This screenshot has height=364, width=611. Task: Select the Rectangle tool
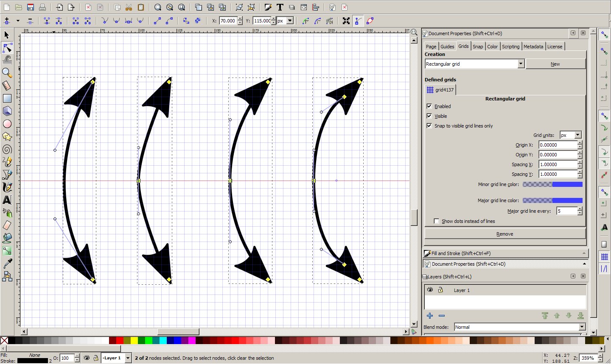pyautogui.click(x=7, y=98)
